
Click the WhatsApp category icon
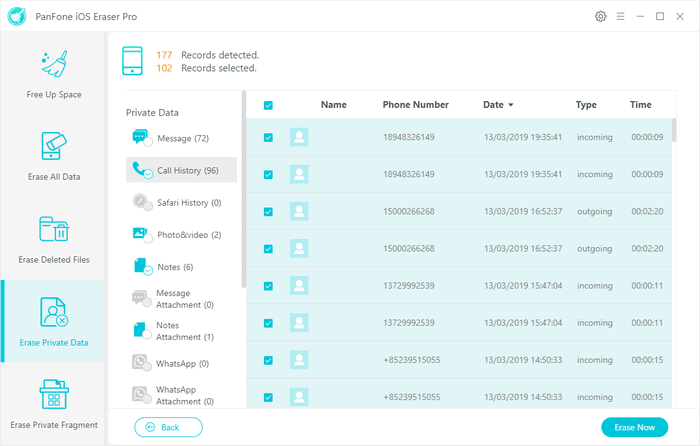(141, 363)
